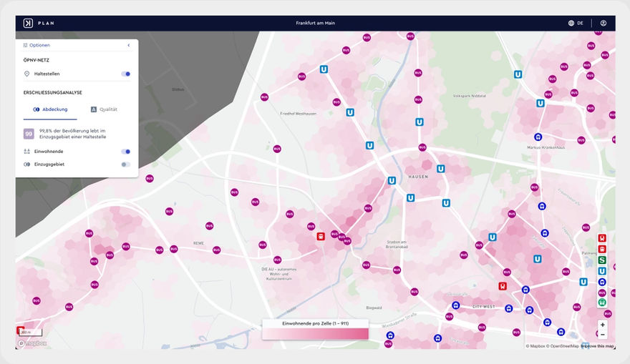Screen dimensions: 630x364
Task: Zoom out with the minus button
Action: pos(602,335)
